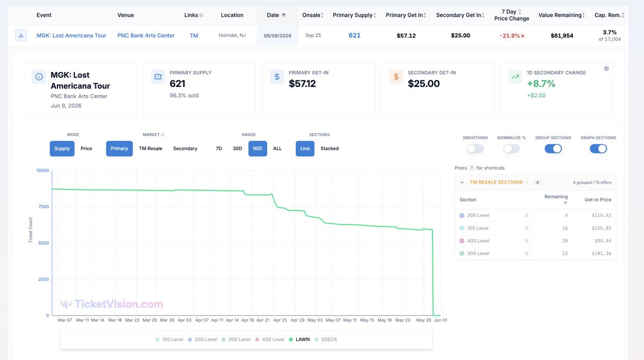Screen dimensions: 644x360
Task: Toggle the Smoothing switch
Action: point(475,149)
